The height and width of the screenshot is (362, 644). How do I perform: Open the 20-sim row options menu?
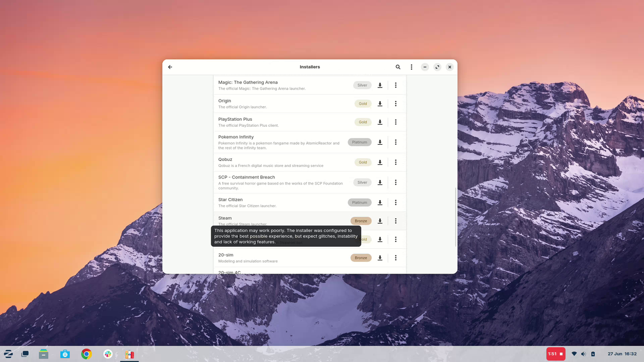396,258
